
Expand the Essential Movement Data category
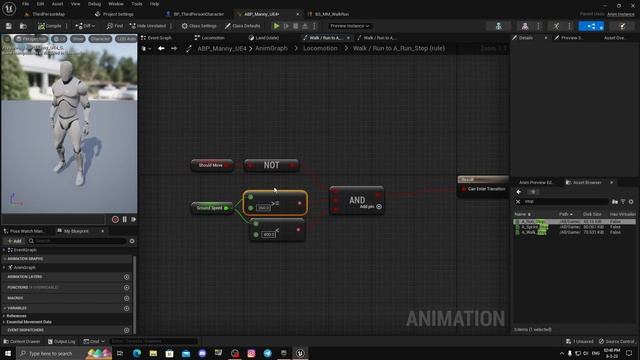[x=4, y=322]
